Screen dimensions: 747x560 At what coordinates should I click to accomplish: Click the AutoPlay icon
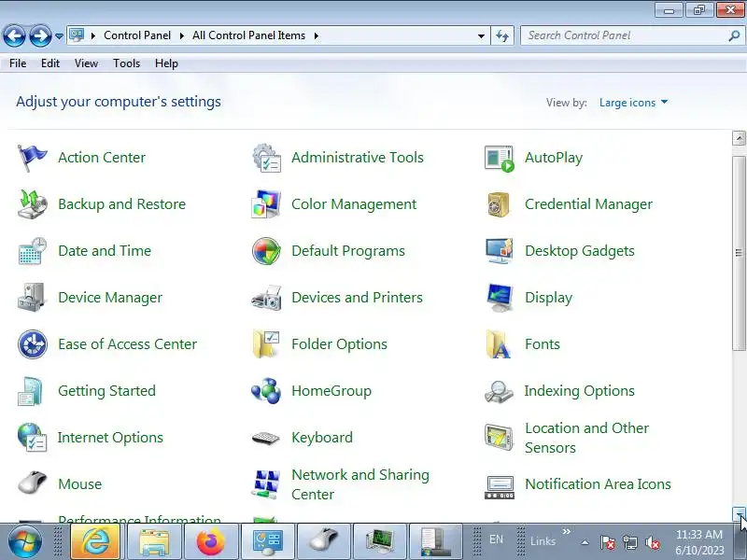pyautogui.click(x=500, y=158)
